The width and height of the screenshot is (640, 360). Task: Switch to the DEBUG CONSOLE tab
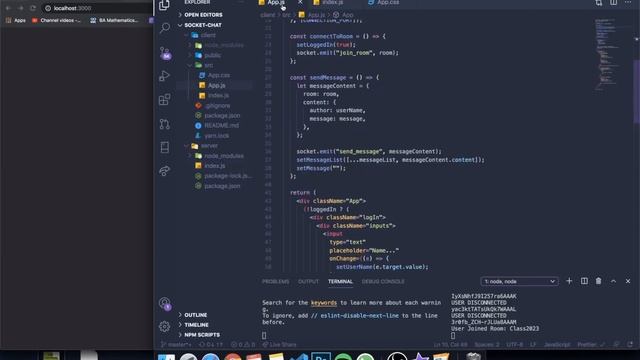[383, 282]
